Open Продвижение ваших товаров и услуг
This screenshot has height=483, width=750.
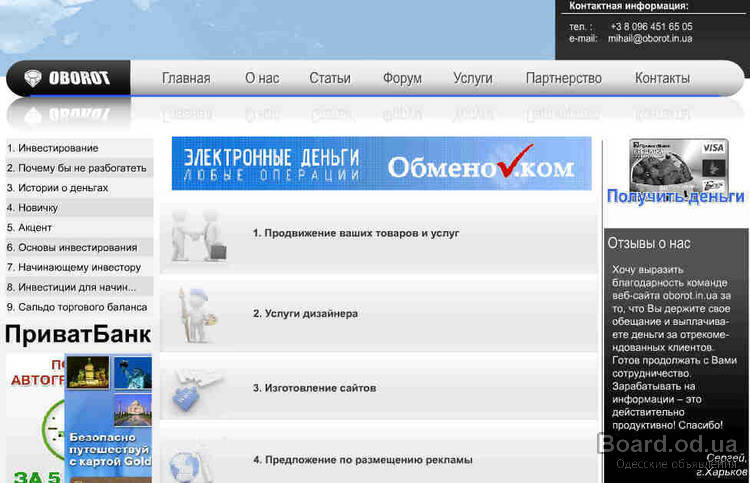[x=356, y=233]
